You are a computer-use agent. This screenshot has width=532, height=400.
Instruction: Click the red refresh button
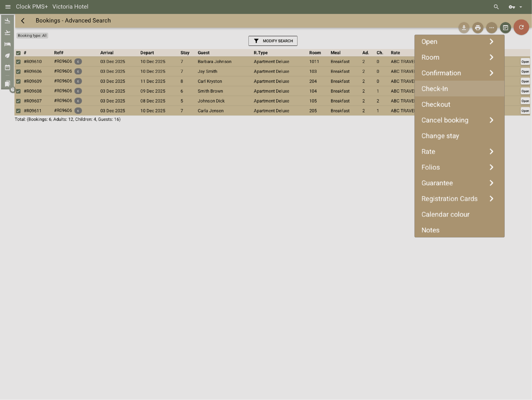(x=521, y=27)
